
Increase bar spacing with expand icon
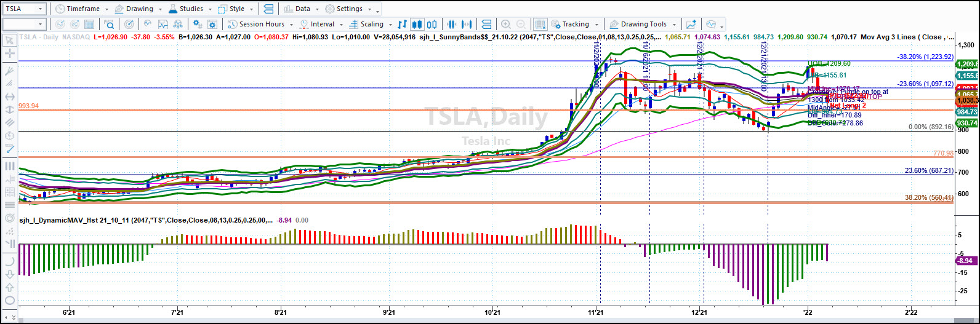[x=467, y=24]
